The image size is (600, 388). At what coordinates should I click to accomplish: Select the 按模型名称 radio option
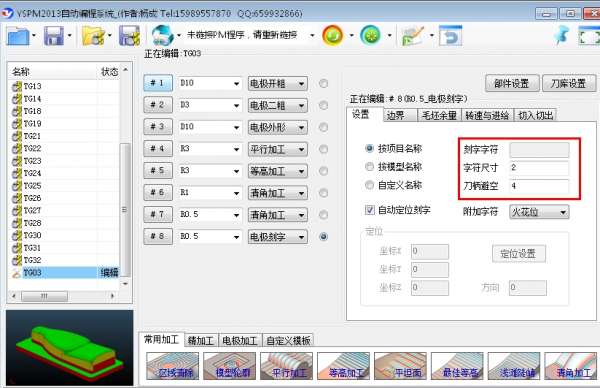click(369, 167)
